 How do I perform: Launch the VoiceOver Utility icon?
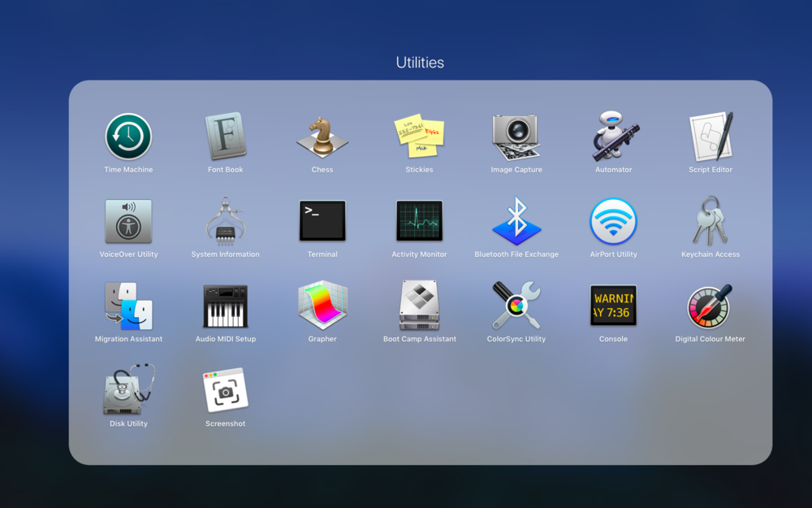pos(128,221)
